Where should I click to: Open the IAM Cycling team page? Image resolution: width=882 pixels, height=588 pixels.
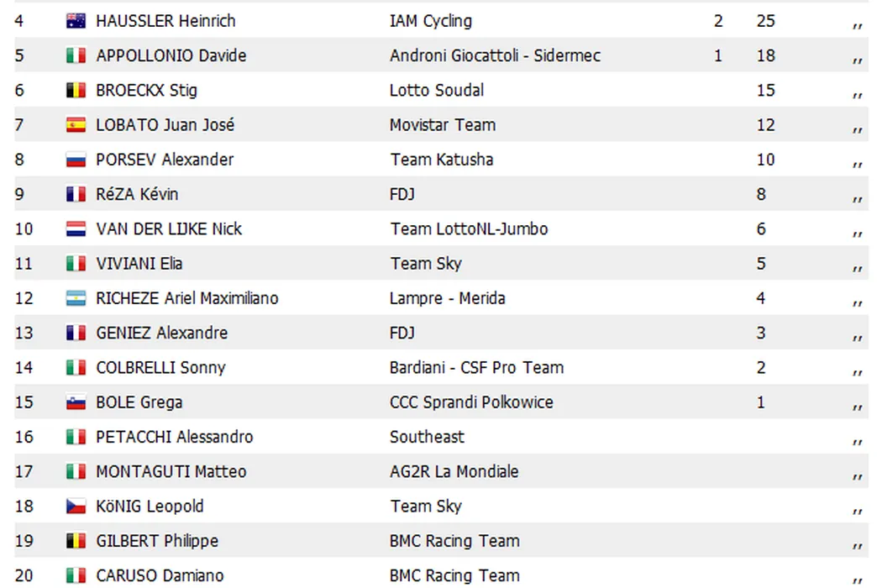coord(431,21)
